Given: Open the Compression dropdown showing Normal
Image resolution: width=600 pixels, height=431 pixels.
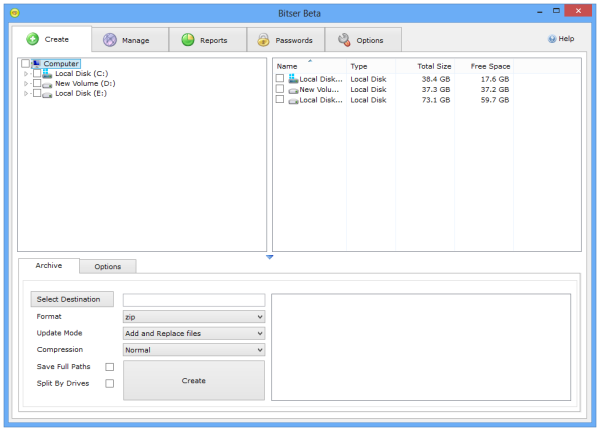Looking at the screenshot, I should point(194,350).
